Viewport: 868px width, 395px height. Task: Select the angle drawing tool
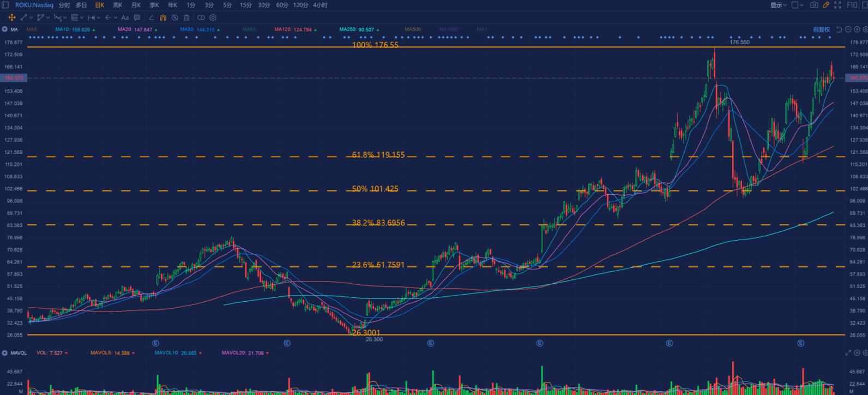tap(151, 17)
